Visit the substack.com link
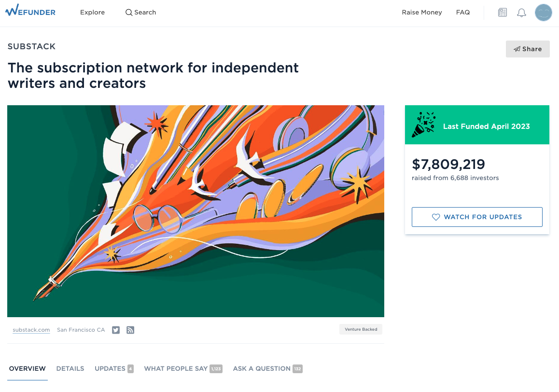 pyautogui.click(x=31, y=330)
